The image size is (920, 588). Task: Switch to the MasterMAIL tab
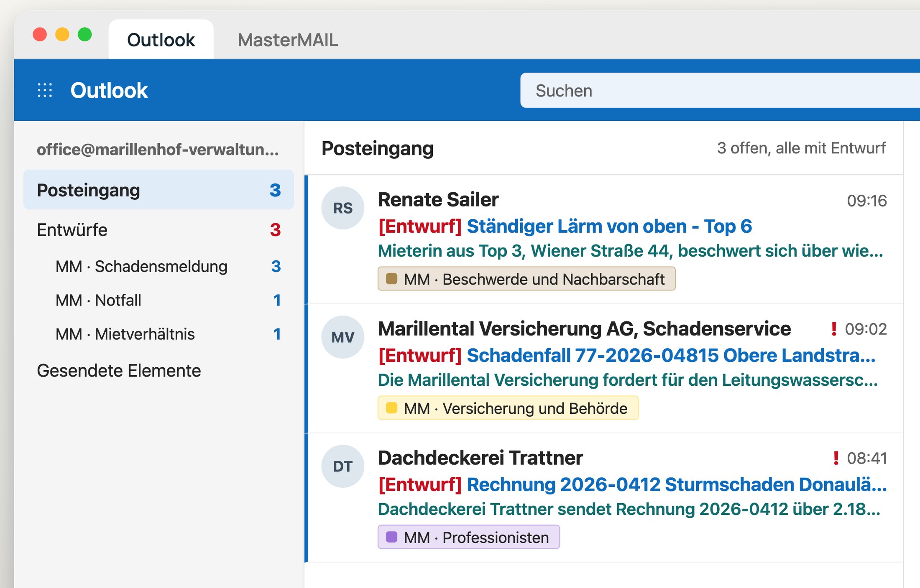(288, 40)
